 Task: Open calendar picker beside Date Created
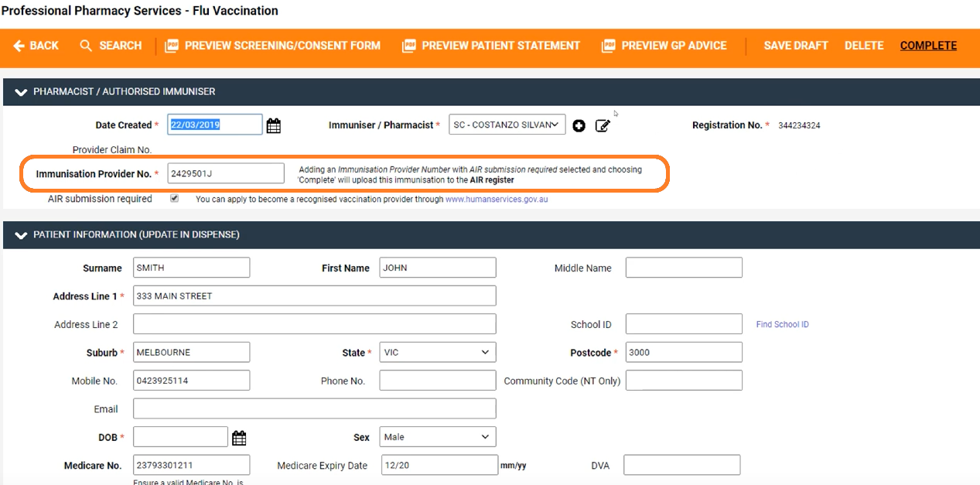(x=274, y=125)
